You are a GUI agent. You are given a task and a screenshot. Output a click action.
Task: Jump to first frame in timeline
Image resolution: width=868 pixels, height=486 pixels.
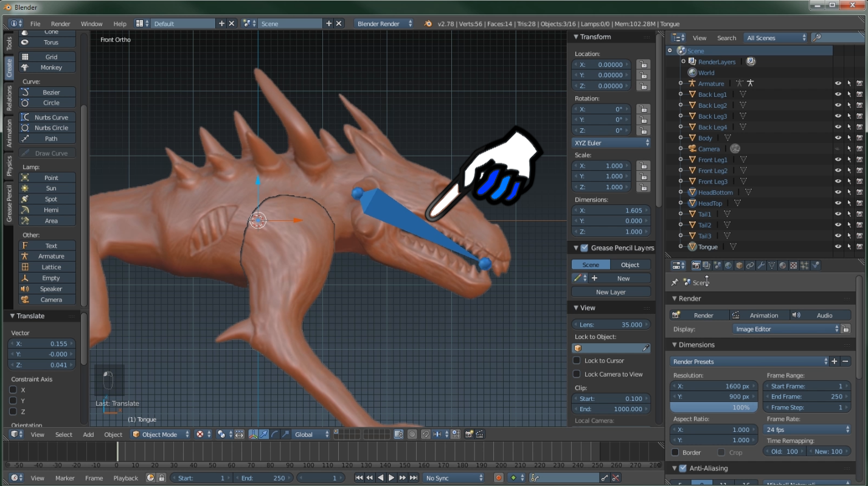pyautogui.click(x=359, y=478)
